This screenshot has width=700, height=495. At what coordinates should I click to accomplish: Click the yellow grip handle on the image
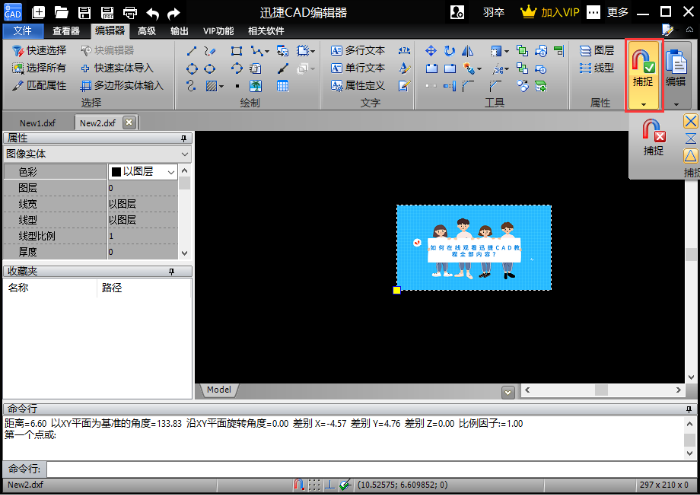[396, 290]
